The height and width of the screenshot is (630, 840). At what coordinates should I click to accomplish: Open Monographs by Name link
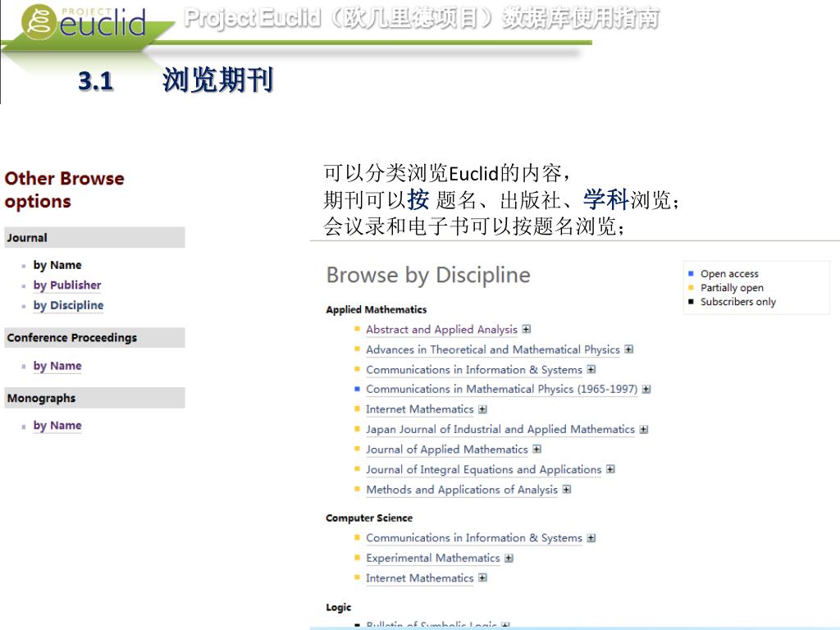click(x=57, y=426)
